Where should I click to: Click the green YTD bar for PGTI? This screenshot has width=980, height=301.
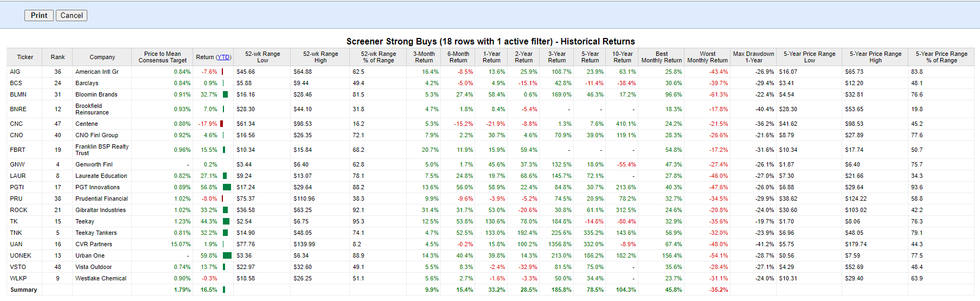pyautogui.click(x=227, y=187)
